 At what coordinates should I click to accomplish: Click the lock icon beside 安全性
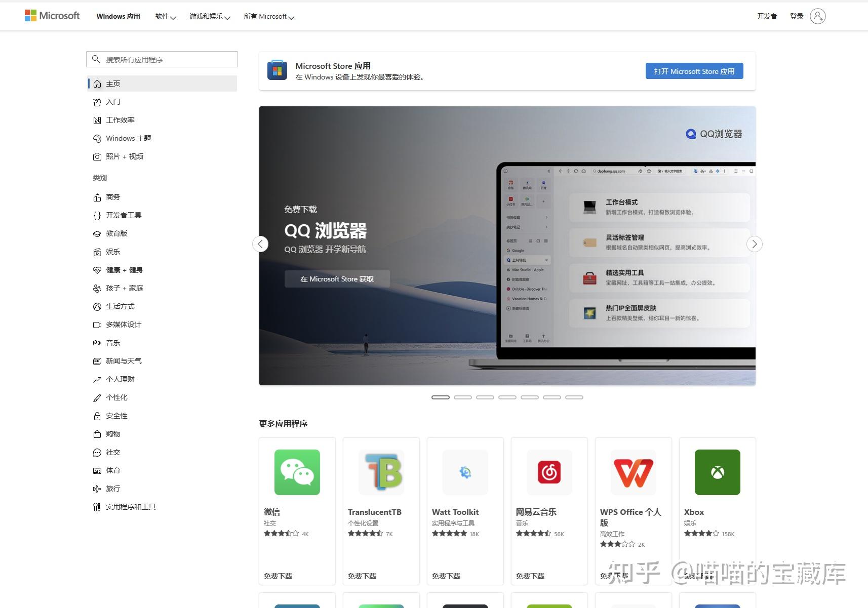pyautogui.click(x=97, y=416)
